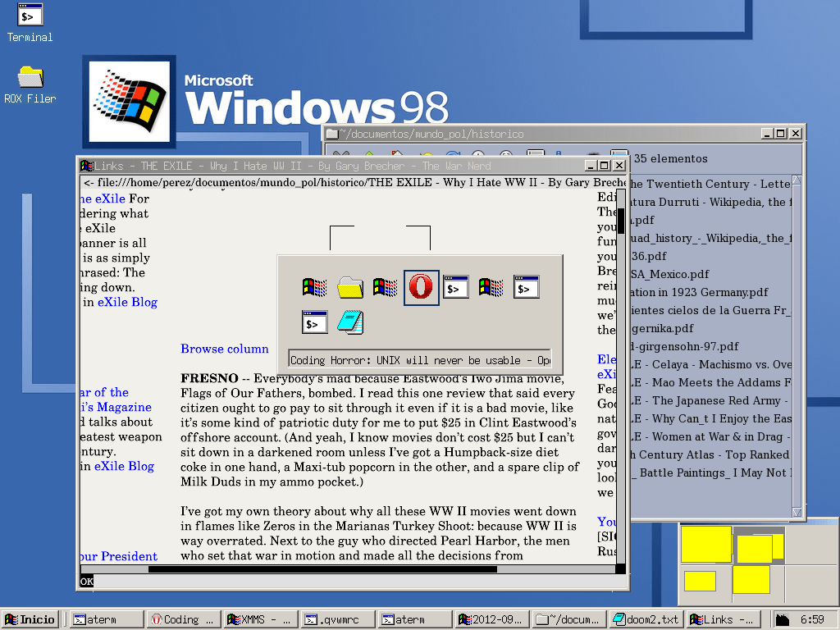Click folder icon in ROX filer title bar
The image size is (840, 630).
(x=332, y=134)
